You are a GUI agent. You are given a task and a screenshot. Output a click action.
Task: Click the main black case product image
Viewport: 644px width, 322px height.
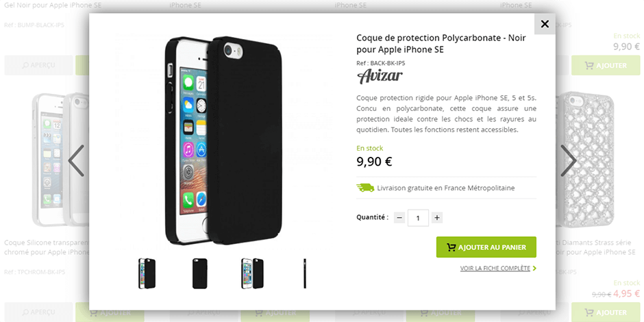224,140
